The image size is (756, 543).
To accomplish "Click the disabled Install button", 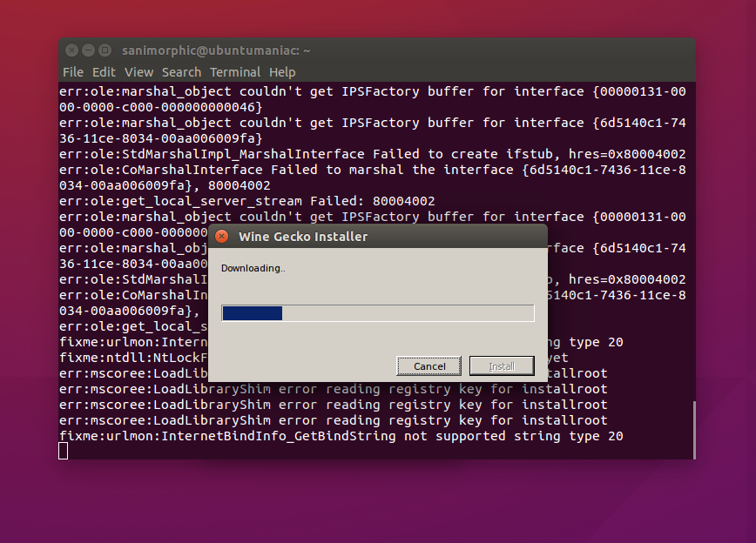I will tap(502, 366).
